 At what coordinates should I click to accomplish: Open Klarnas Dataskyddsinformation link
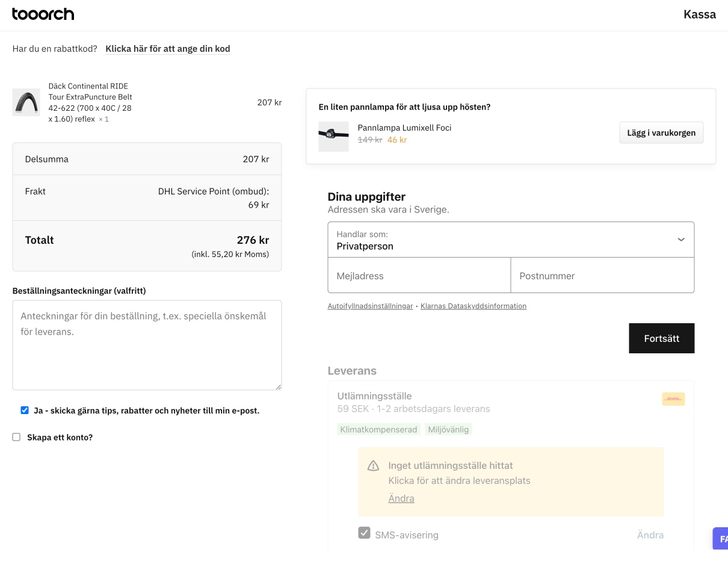(473, 306)
